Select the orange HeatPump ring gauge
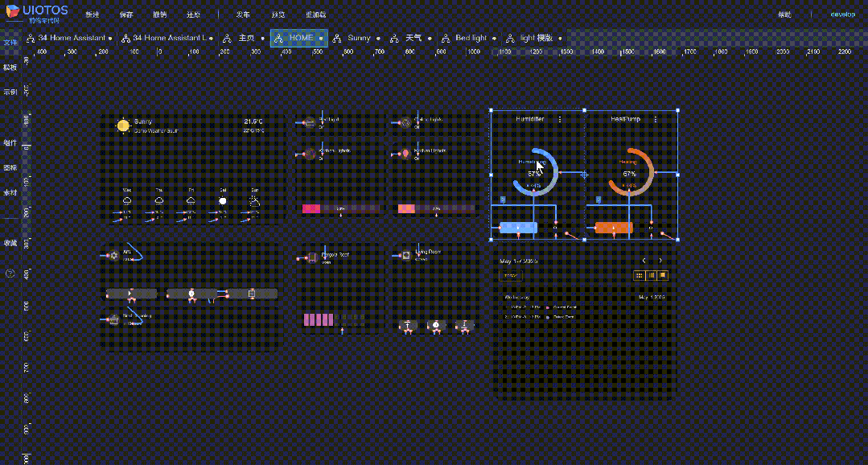868x465 pixels. tap(631, 172)
